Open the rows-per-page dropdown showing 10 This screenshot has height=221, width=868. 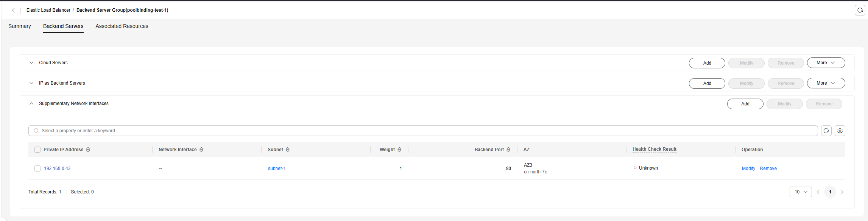[801, 192]
